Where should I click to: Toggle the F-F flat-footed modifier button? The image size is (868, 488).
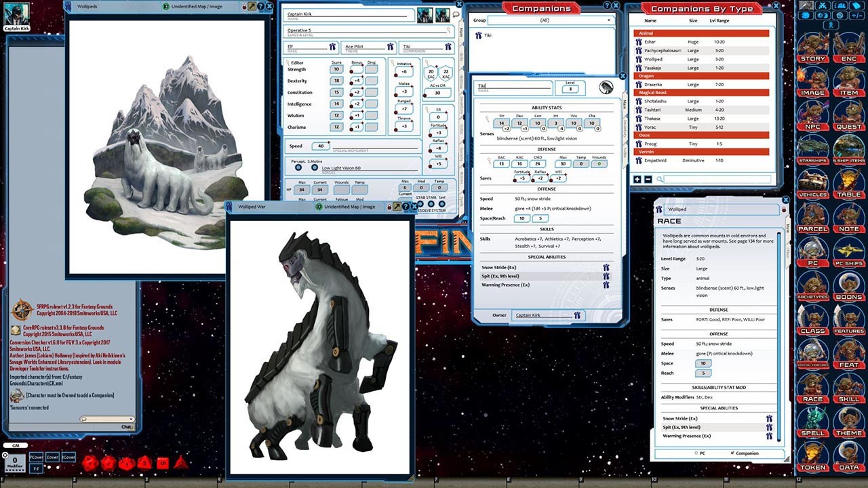[37, 468]
